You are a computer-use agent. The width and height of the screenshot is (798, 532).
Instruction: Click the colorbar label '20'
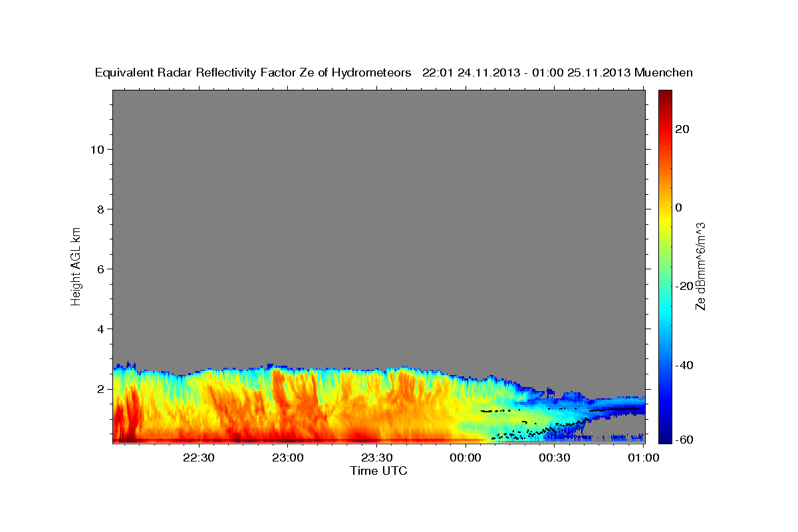(683, 129)
